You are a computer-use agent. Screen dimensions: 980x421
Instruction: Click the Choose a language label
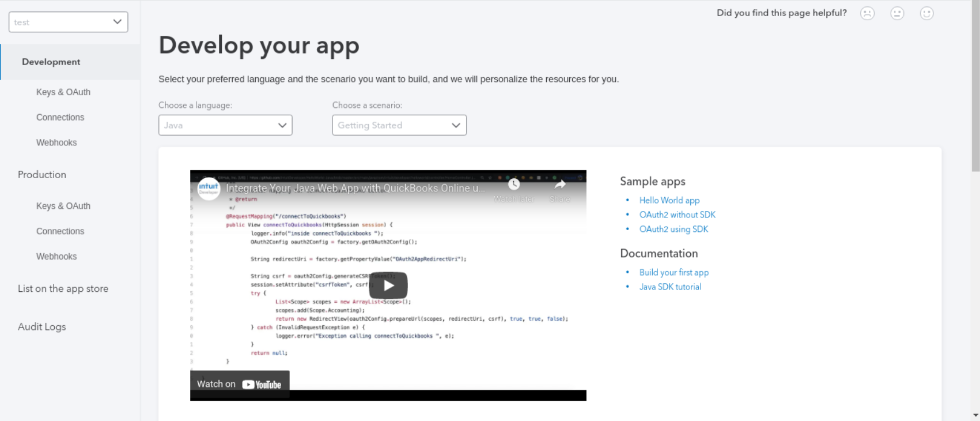pyautogui.click(x=195, y=105)
